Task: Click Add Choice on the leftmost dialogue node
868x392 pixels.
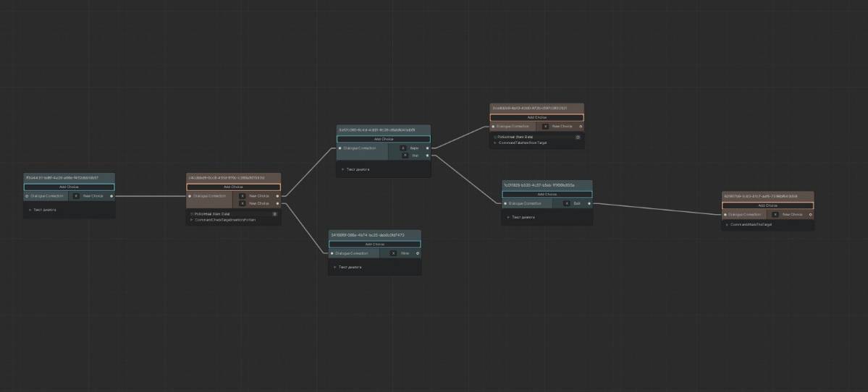Action: tap(69, 187)
